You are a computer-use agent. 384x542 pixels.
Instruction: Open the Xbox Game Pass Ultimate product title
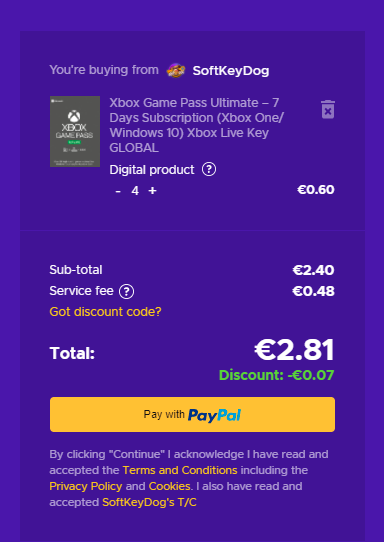tap(196, 125)
